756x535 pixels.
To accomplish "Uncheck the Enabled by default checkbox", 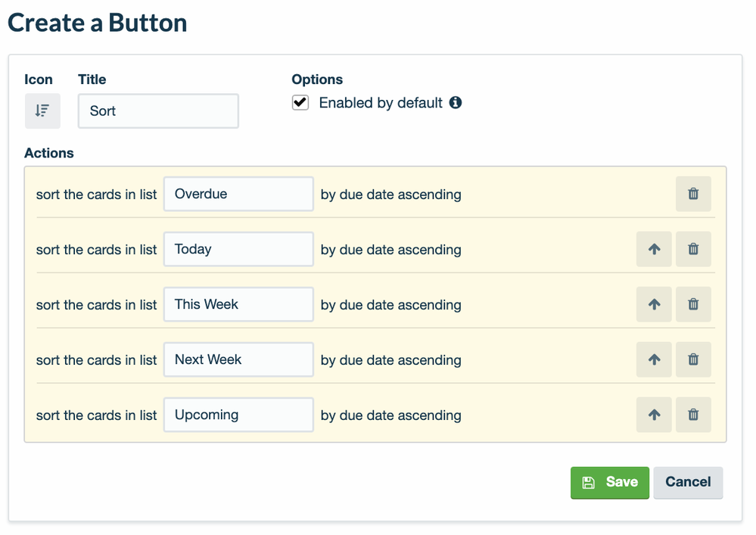I will 300,103.
